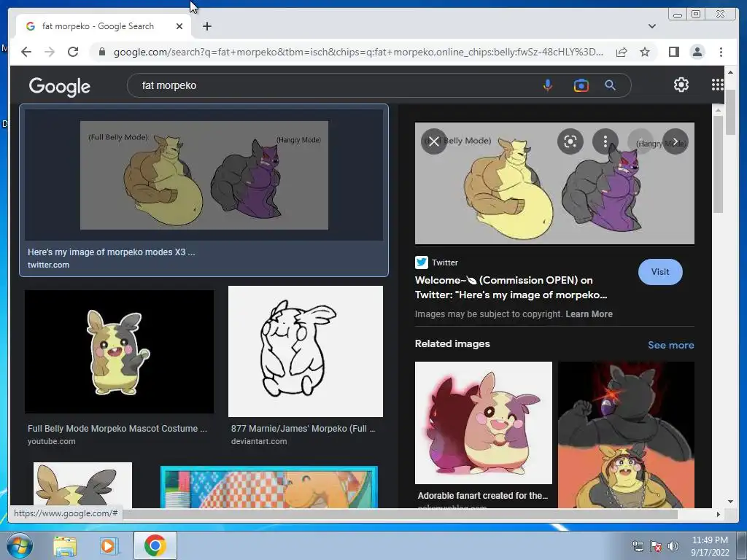Bookmark this page with the star icon
The image size is (747, 560).
pos(645,52)
